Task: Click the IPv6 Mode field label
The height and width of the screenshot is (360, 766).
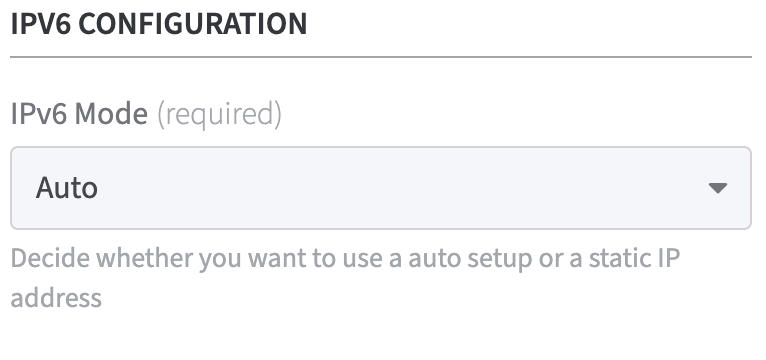Action: 79,114
